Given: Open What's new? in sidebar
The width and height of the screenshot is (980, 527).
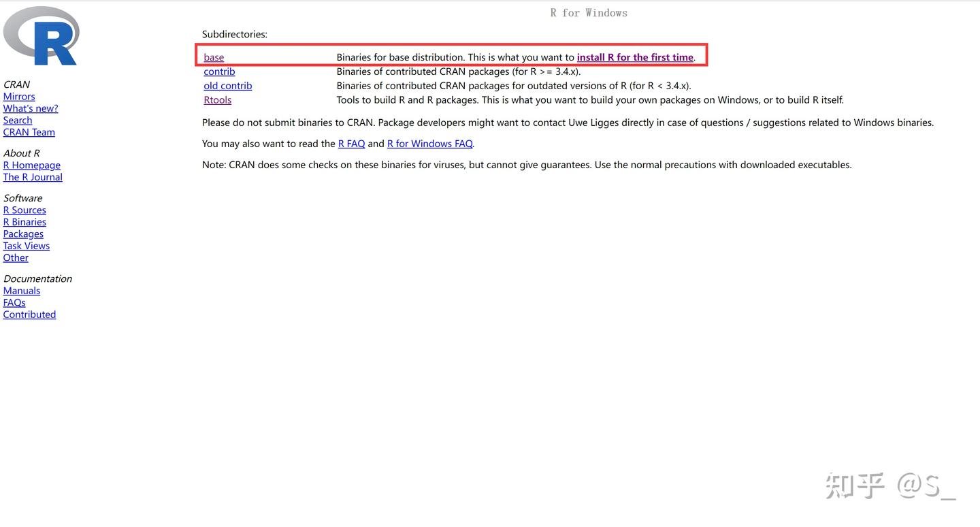Looking at the screenshot, I should click(31, 108).
